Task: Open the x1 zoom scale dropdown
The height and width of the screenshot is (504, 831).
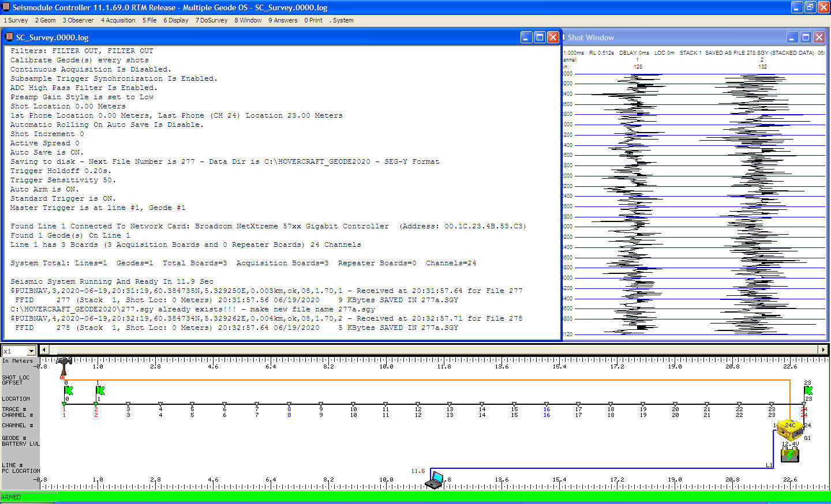Action: tap(31, 351)
